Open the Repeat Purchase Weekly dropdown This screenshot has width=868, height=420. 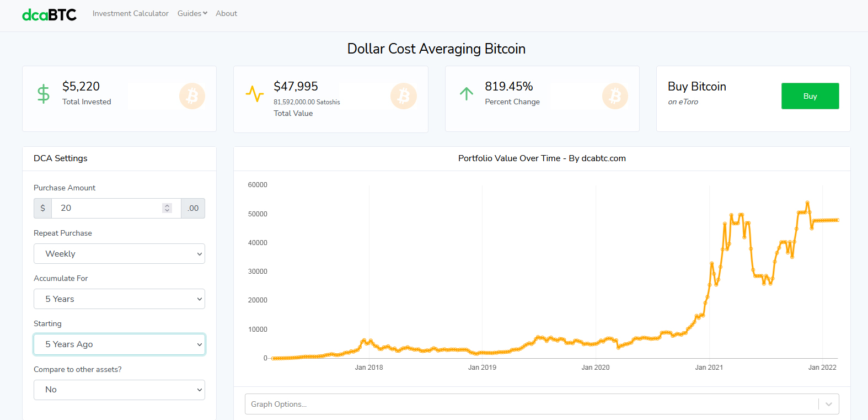[x=119, y=254]
